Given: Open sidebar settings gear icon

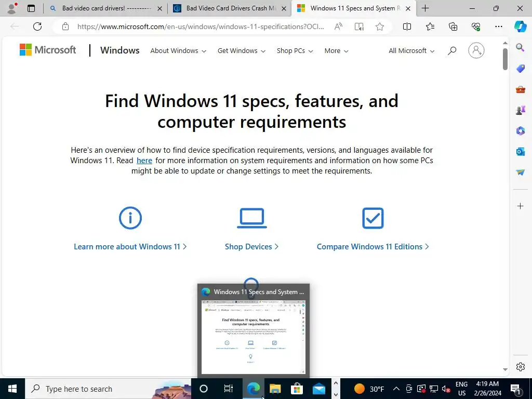Looking at the screenshot, I should point(520,367).
